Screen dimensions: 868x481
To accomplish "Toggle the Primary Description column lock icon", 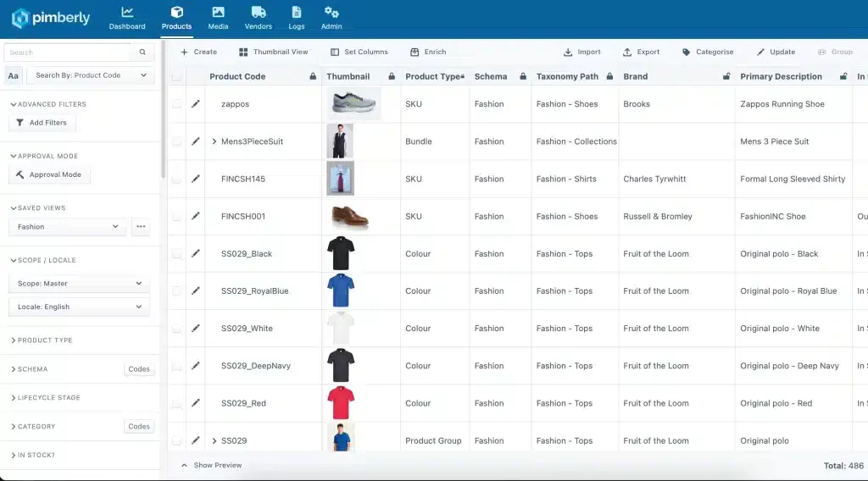I will point(843,76).
